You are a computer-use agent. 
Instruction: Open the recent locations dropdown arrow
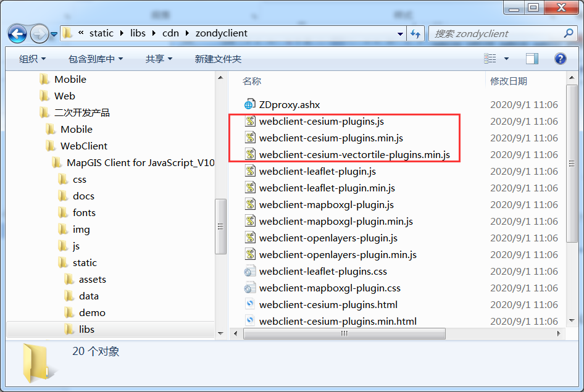pos(54,34)
